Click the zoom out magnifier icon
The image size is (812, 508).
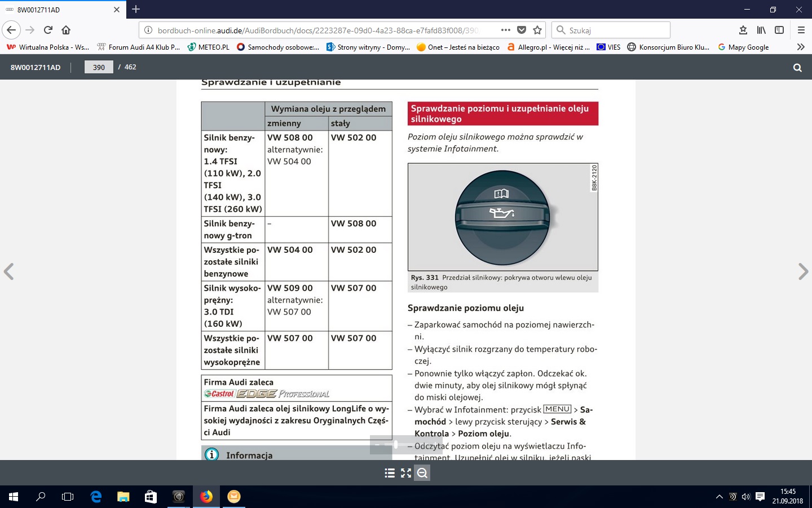(422, 473)
